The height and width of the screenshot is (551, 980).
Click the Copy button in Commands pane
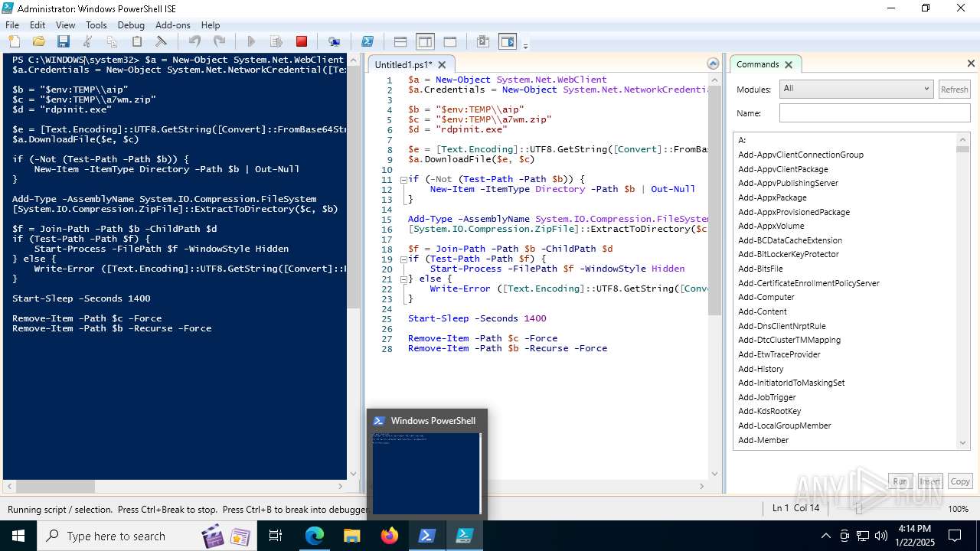960,481
